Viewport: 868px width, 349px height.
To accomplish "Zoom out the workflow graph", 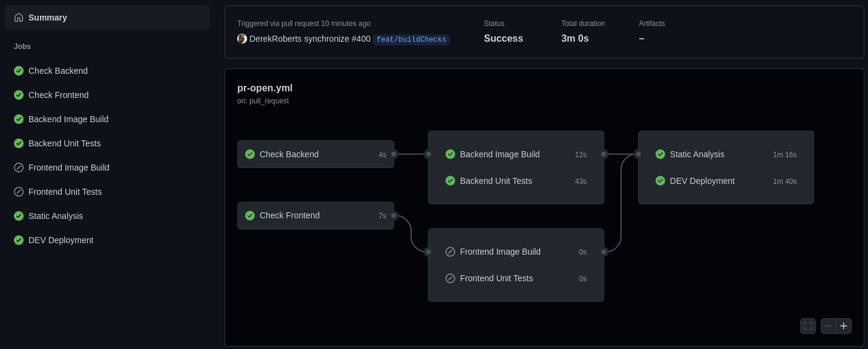I will [829, 326].
